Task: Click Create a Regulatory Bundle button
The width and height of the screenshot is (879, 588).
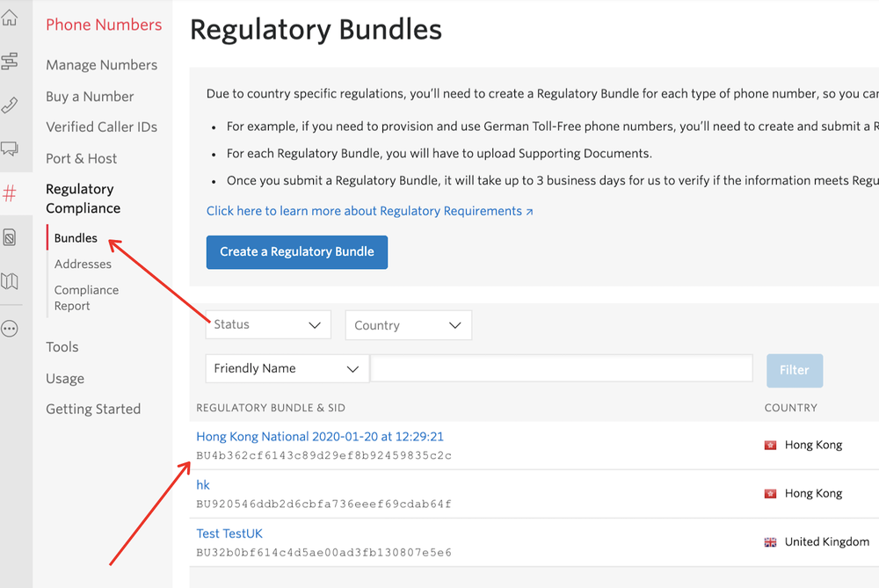Action: click(x=296, y=251)
